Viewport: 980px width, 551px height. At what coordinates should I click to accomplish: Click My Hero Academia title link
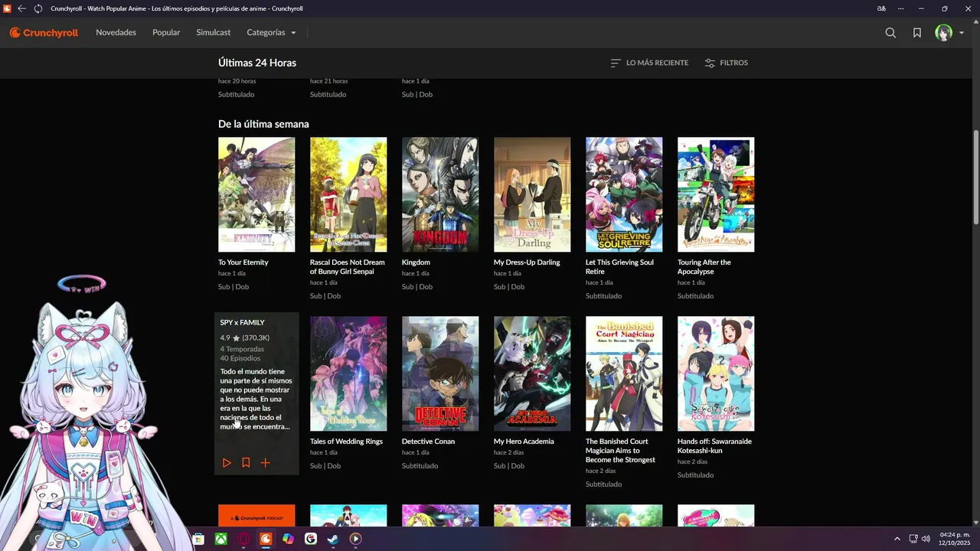point(524,442)
